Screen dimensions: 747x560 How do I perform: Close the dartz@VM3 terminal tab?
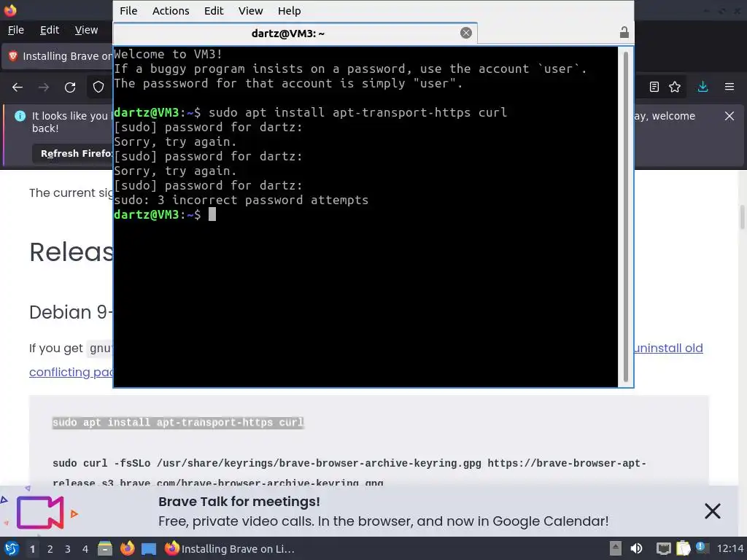coord(466,33)
